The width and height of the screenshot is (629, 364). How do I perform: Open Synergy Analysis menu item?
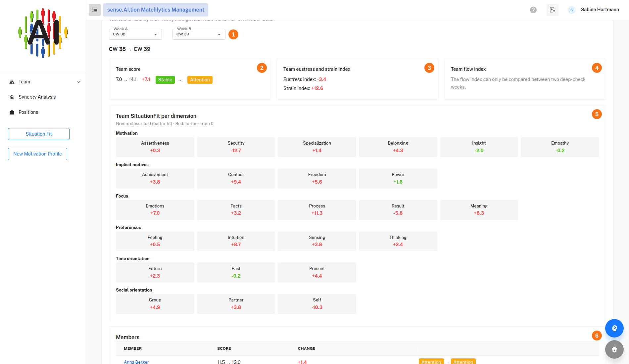(43, 97)
